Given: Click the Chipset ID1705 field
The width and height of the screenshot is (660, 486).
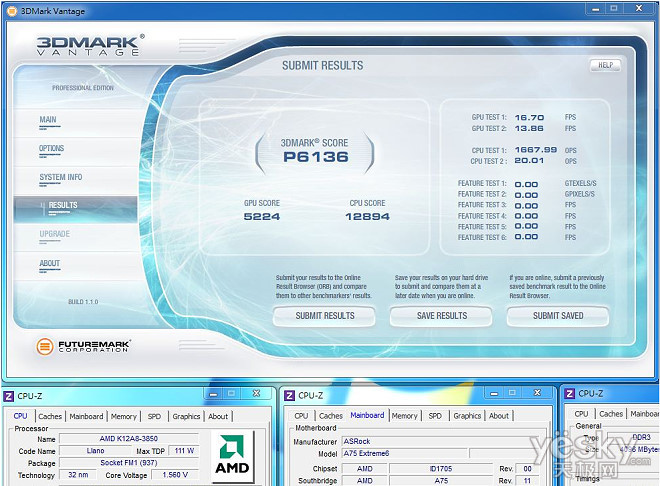Looking at the screenshot, I should [441, 468].
